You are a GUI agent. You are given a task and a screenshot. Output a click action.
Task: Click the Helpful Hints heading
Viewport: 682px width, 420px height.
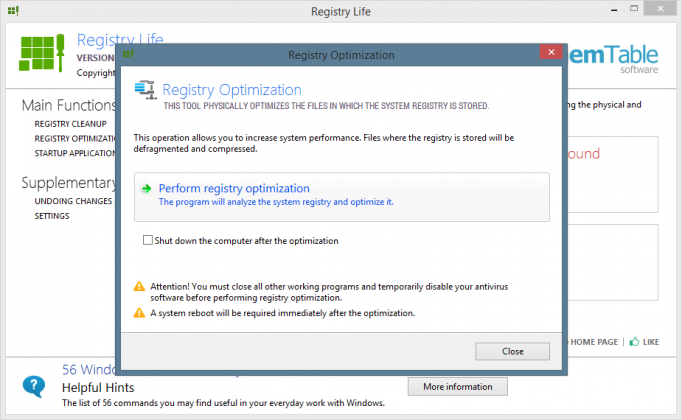98,387
